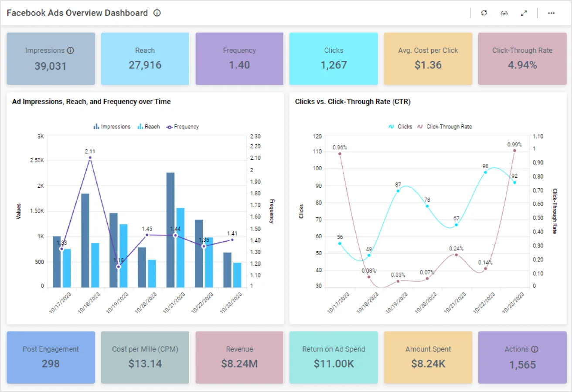Click the tallest Impressions bar for 10/21/2023
The height and width of the screenshot is (392, 572).
(x=170, y=230)
